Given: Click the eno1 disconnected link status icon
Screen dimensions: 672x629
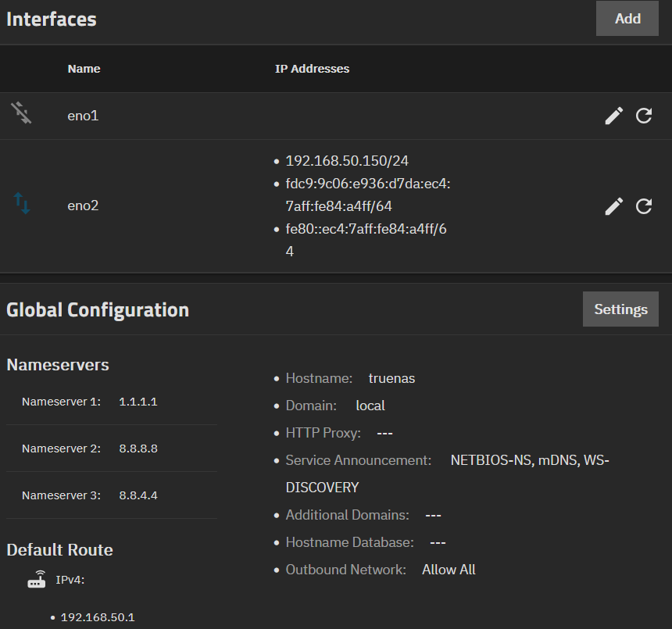Looking at the screenshot, I should pos(22,114).
